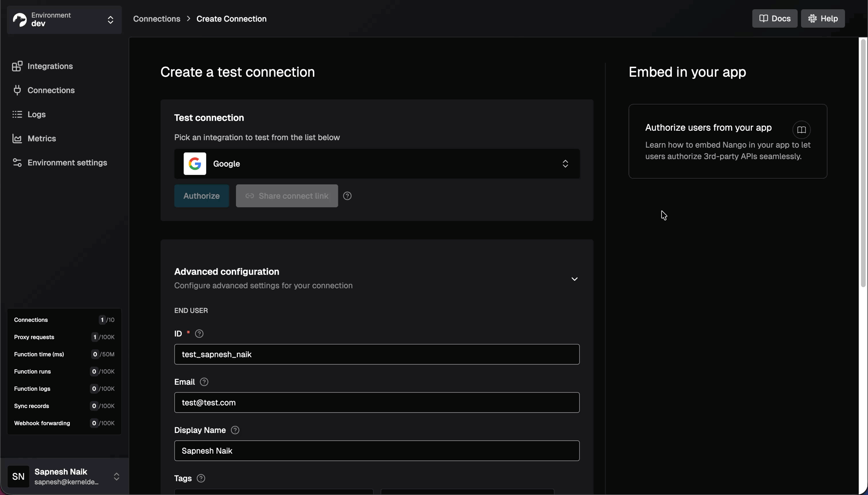Open the Docs button
Screen dimensions: 868x495
(x=774, y=18)
